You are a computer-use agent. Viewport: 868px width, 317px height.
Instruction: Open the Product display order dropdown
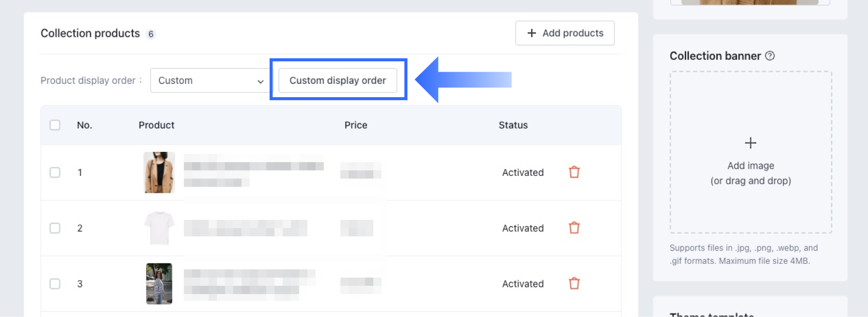(x=210, y=81)
